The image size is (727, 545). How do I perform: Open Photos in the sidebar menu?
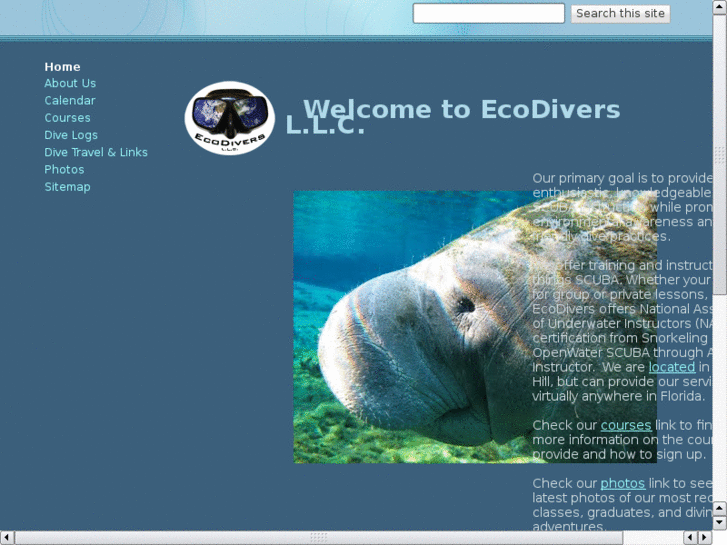point(64,170)
